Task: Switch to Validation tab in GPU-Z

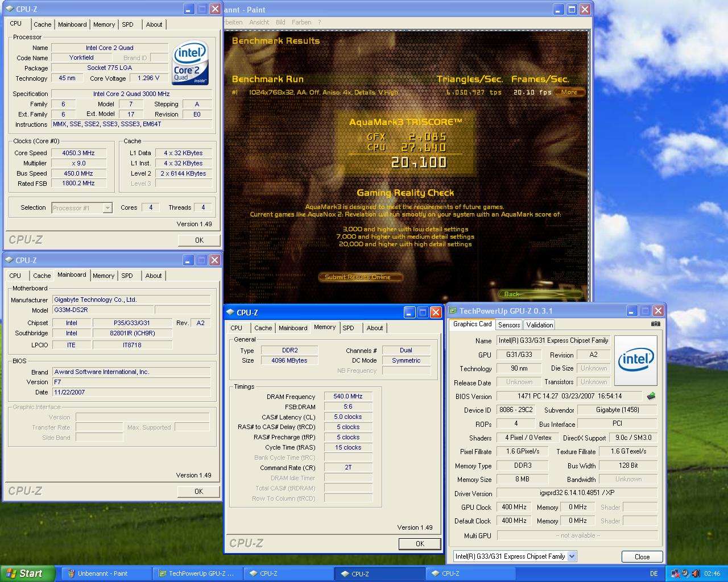Action: pyautogui.click(x=539, y=325)
